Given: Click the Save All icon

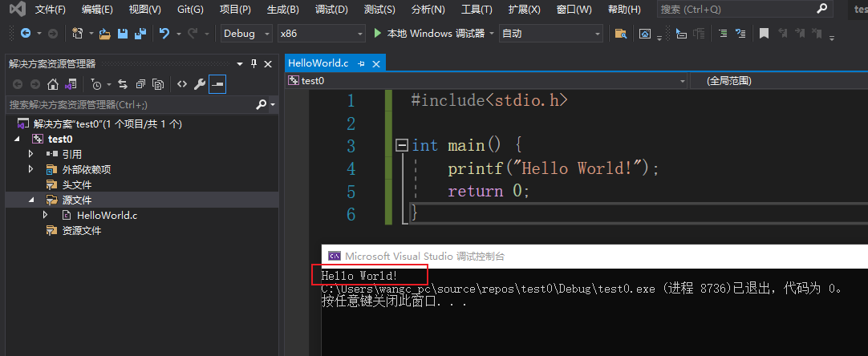Looking at the screenshot, I should [140, 34].
